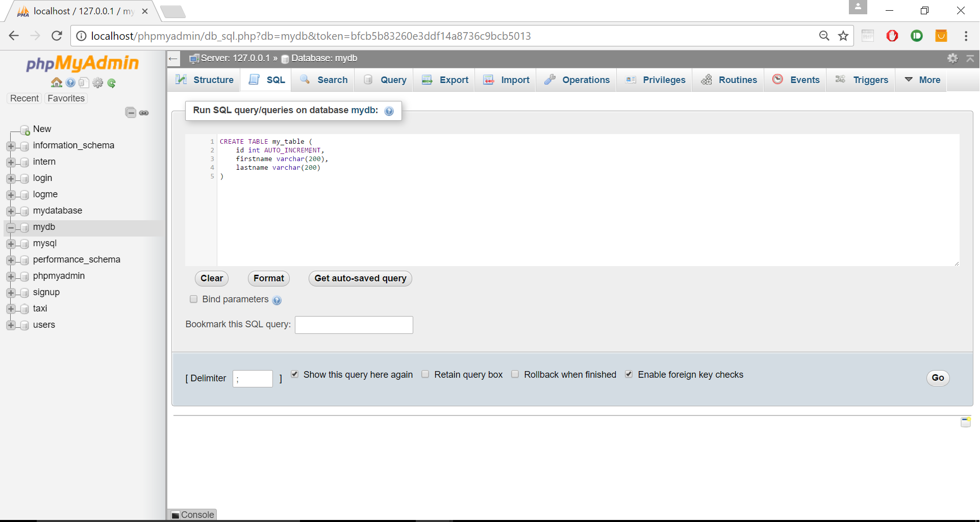This screenshot has height=522, width=980.
Task: Open the More tab dropdown
Action: point(922,80)
